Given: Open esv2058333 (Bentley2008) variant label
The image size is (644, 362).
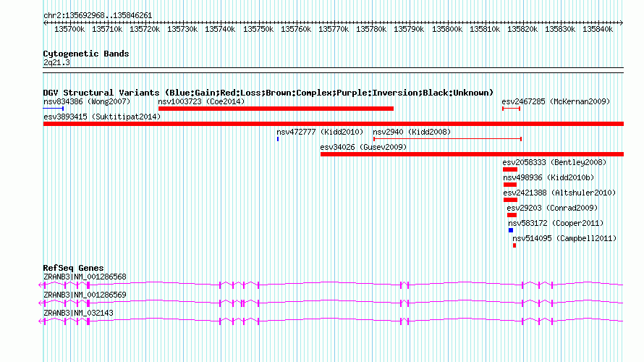Looking at the screenshot, I should point(554,162).
